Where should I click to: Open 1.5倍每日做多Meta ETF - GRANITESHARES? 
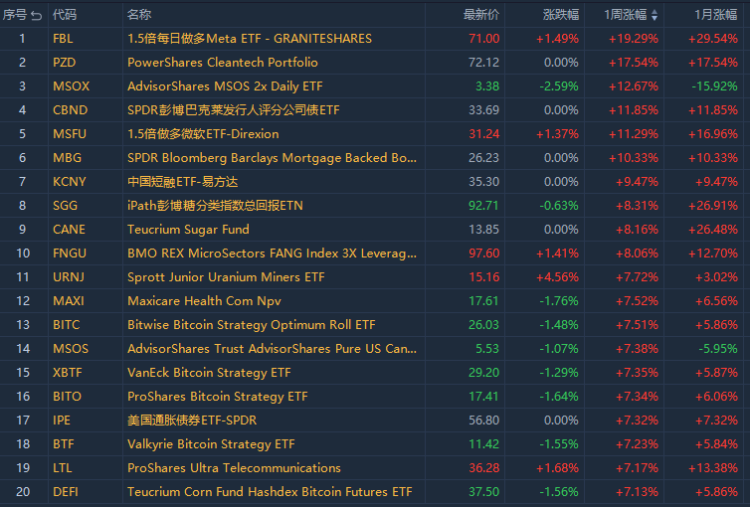click(249, 39)
